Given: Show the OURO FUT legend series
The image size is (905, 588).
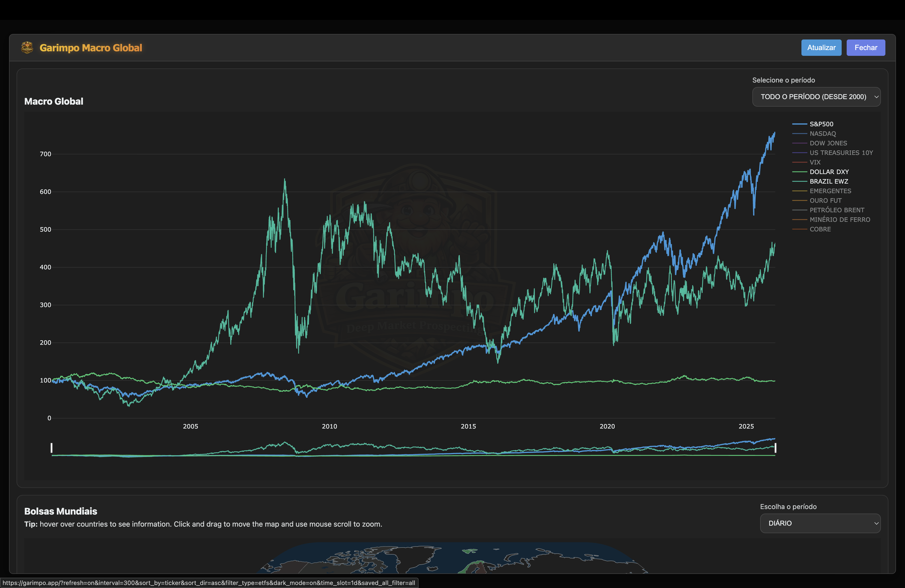Looking at the screenshot, I should pos(825,200).
